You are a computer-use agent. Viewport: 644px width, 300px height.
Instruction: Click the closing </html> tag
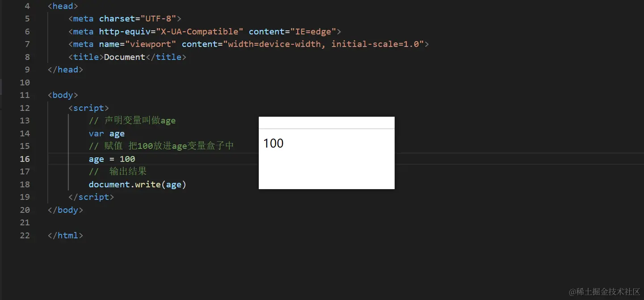(x=66, y=235)
